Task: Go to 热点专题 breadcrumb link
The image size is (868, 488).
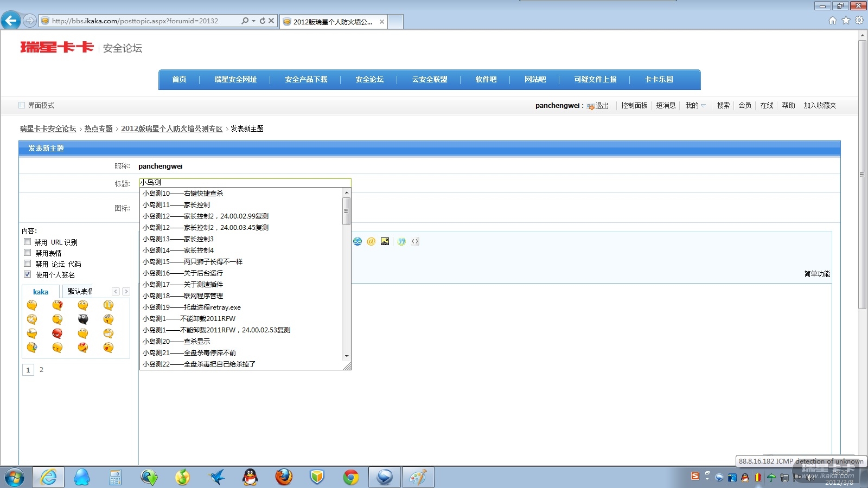Action: [x=99, y=129]
